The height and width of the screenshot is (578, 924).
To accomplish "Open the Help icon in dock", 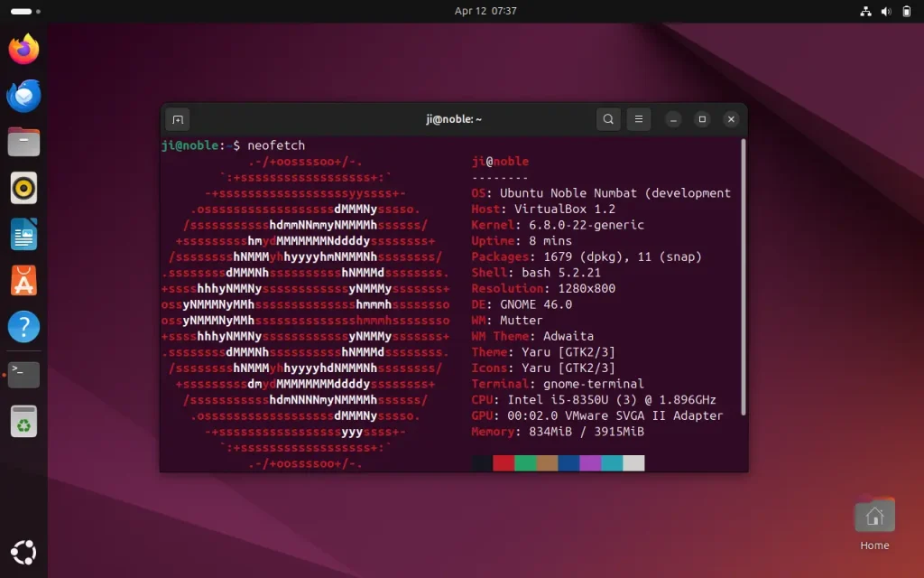I will tap(23, 326).
